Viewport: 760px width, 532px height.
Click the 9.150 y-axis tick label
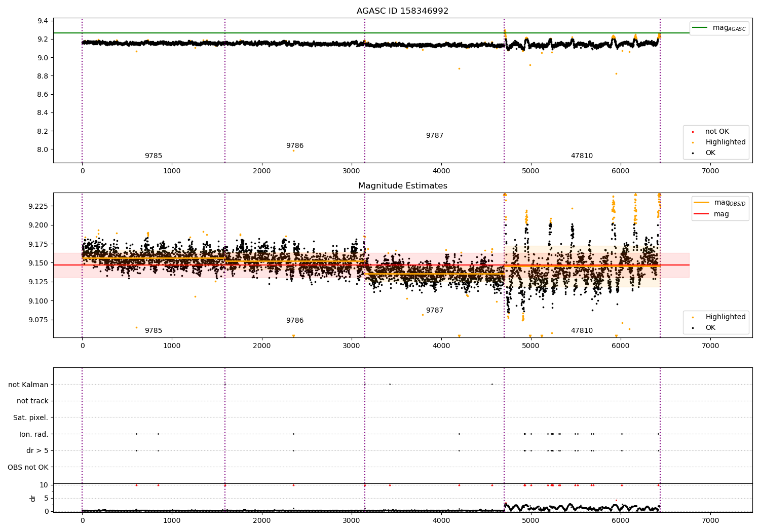click(x=39, y=263)
